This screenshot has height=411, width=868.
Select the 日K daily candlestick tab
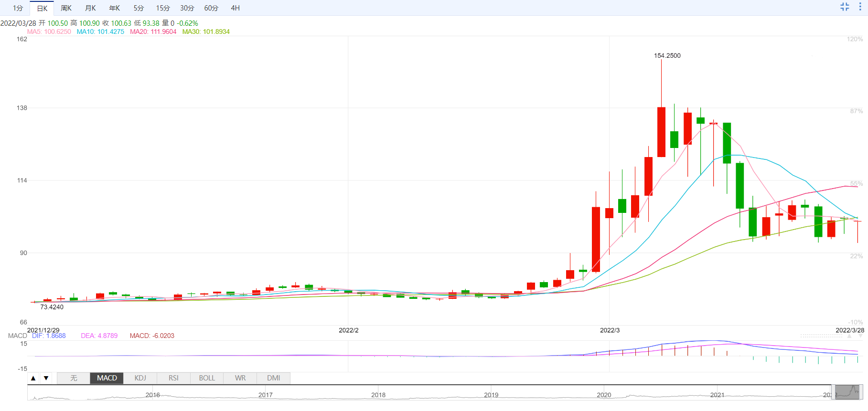pyautogui.click(x=42, y=8)
